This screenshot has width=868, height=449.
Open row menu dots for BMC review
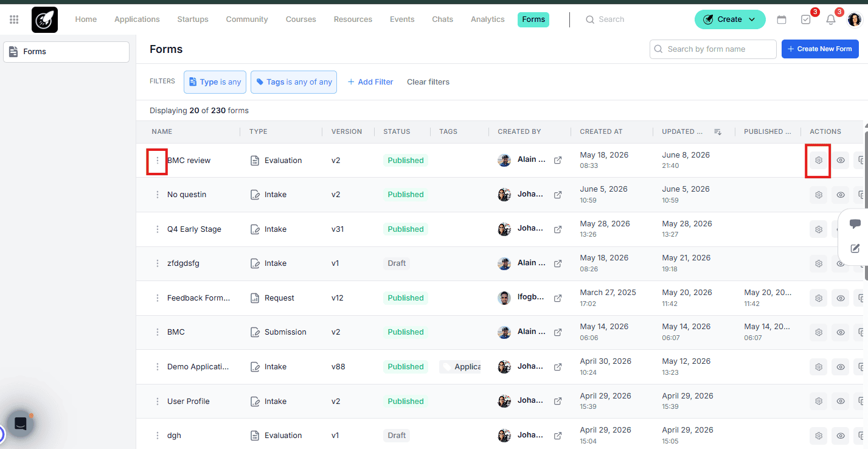click(158, 161)
